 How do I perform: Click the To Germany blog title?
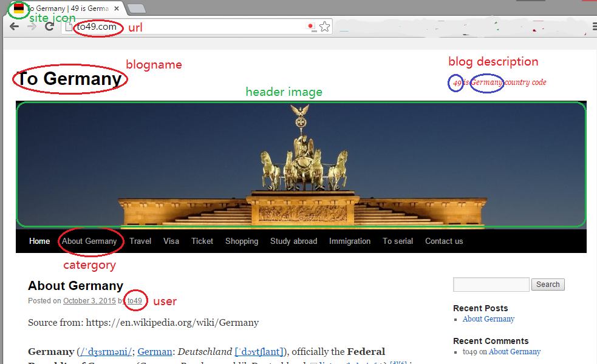click(69, 79)
